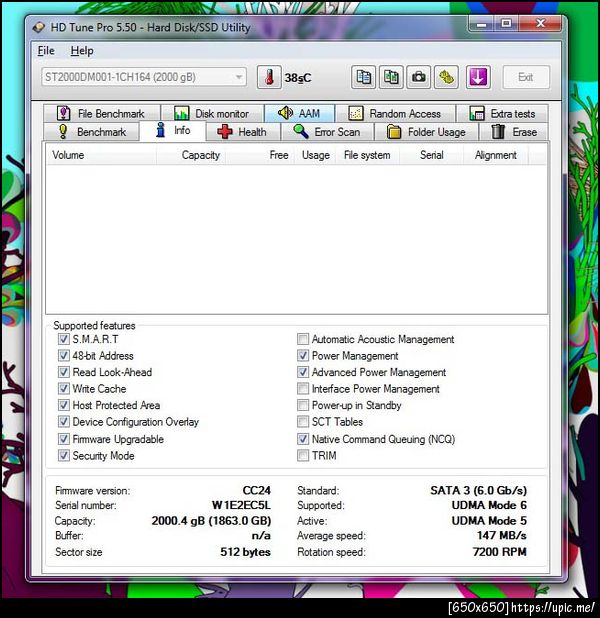Switch to the File Benchmark tab

point(102,114)
